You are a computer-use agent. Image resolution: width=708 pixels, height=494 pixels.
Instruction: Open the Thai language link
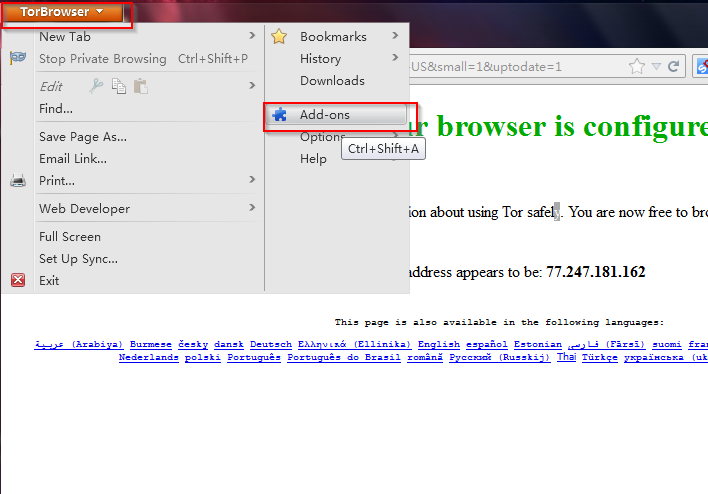[x=566, y=357]
